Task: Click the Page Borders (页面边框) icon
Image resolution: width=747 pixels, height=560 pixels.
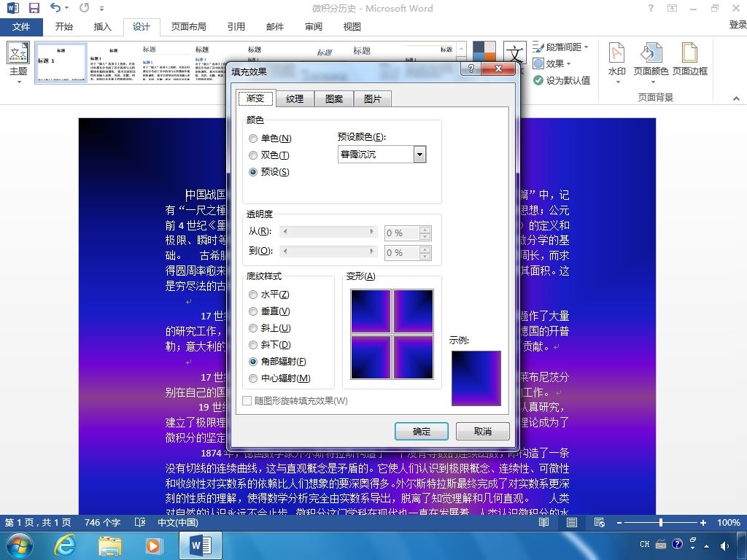Action: 689,52
